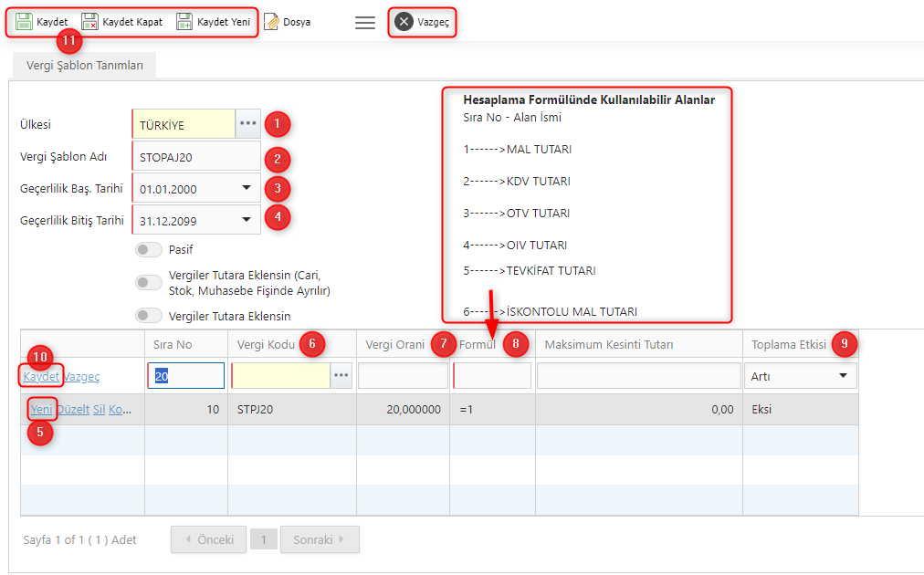The height and width of the screenshot is (575, 924).
Task: Click the Kaydet Kapat toolbar button
Action: click(122, 23)
